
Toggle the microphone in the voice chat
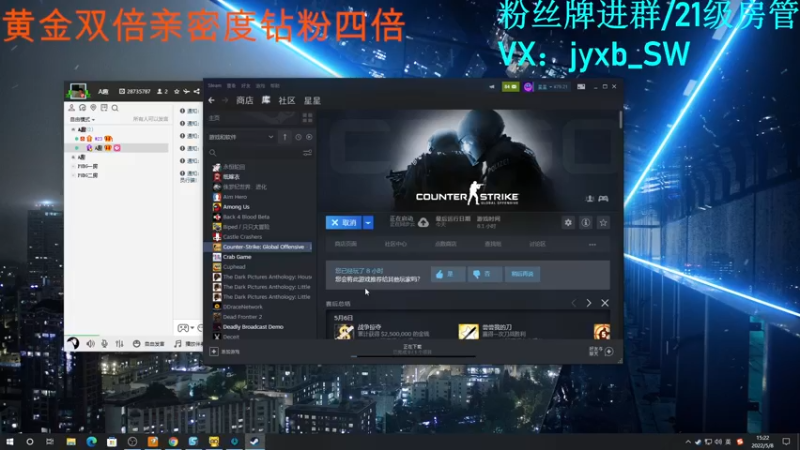(104, 344)
